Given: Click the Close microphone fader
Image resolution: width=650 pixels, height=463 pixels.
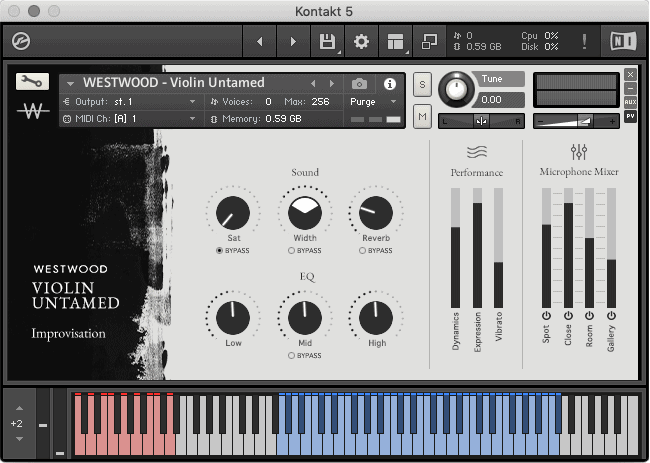Looking at the screenshot, I should tap(568, 248).
